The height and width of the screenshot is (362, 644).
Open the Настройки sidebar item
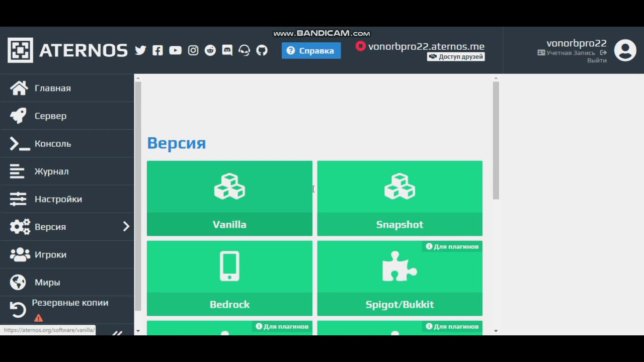tap(67, 199)
